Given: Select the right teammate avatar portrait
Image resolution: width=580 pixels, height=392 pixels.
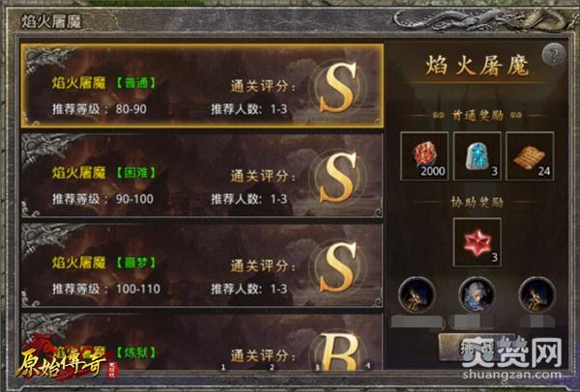Looking at the screenshot, I should click(537, 295).
